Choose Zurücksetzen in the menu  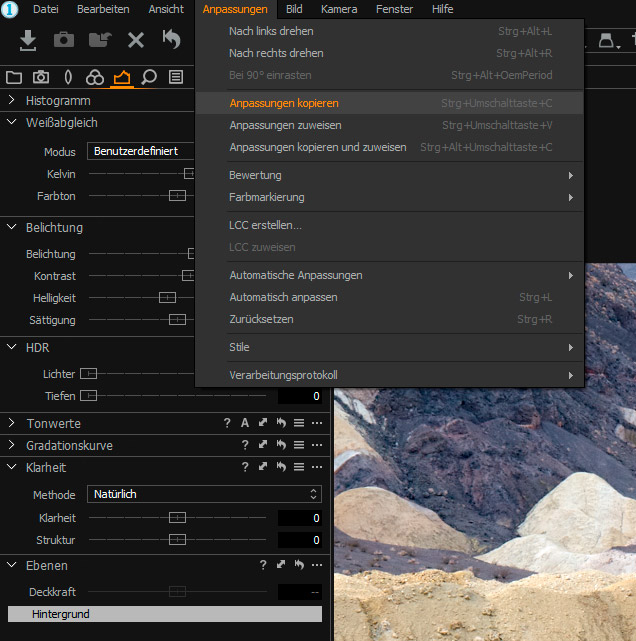click(390, 319)
